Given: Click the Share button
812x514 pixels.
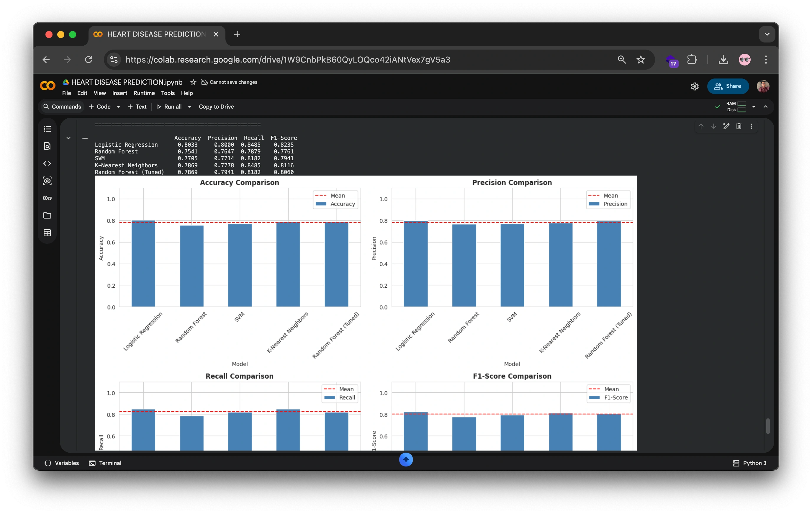Looking at the screenshot, I should (x=728, y=86).
